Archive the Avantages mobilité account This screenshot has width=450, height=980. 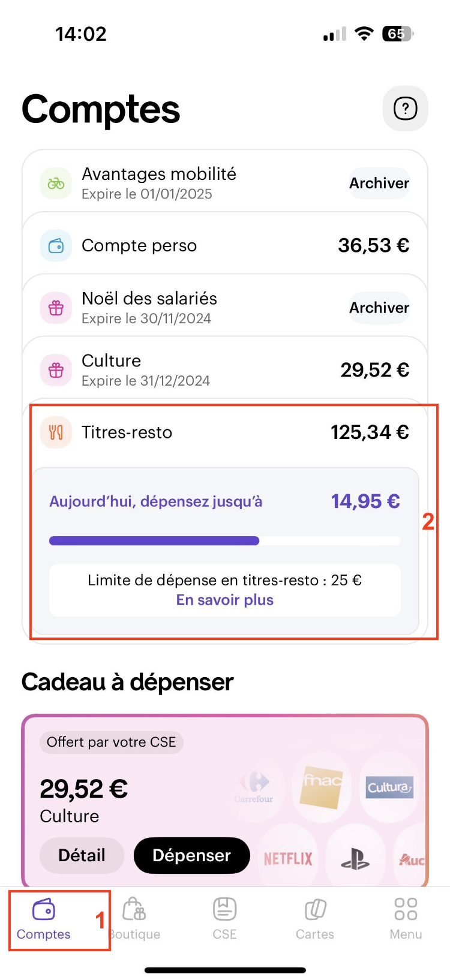(x=379, y=184)
